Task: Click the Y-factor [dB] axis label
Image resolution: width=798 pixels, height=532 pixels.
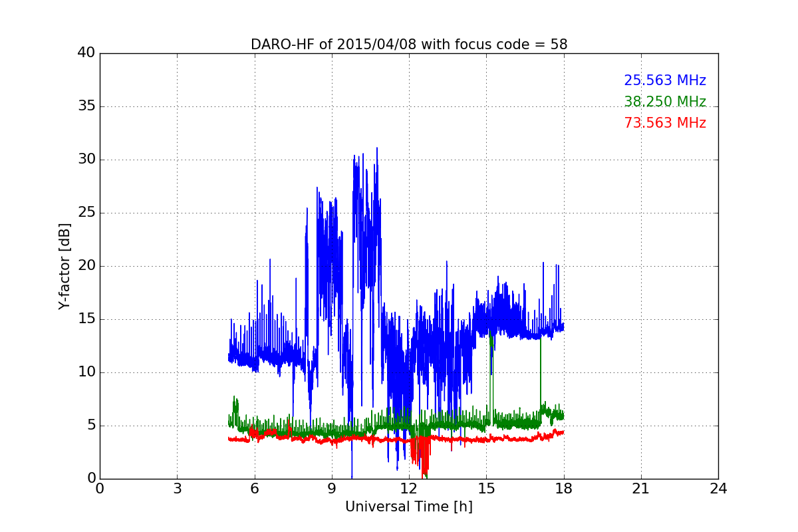Action: [65, 266]
